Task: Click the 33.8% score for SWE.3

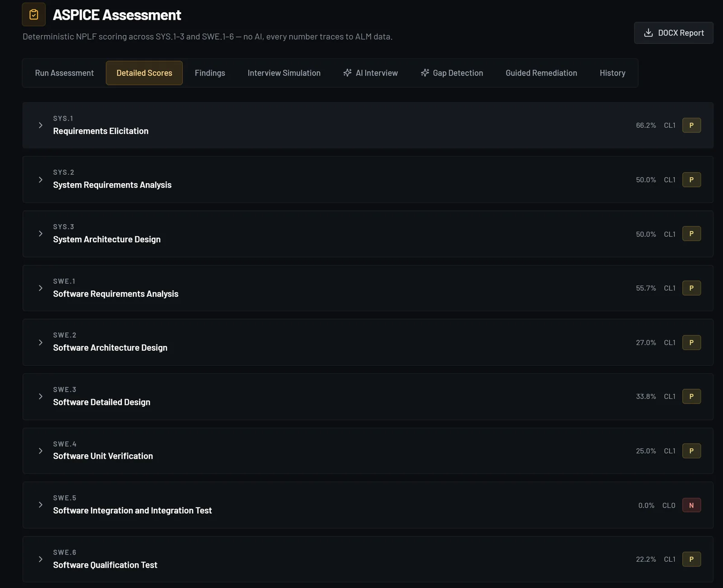Action: click(x=646, y=396)
